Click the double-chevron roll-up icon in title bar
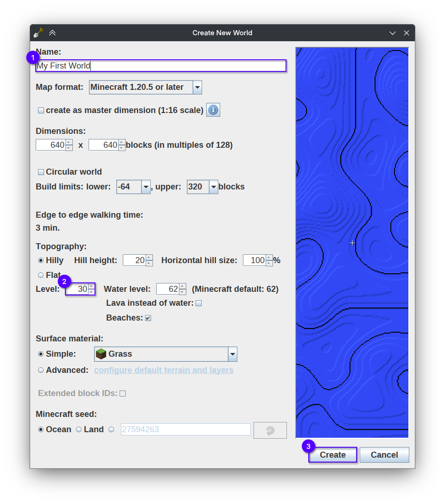 [52, 33]
